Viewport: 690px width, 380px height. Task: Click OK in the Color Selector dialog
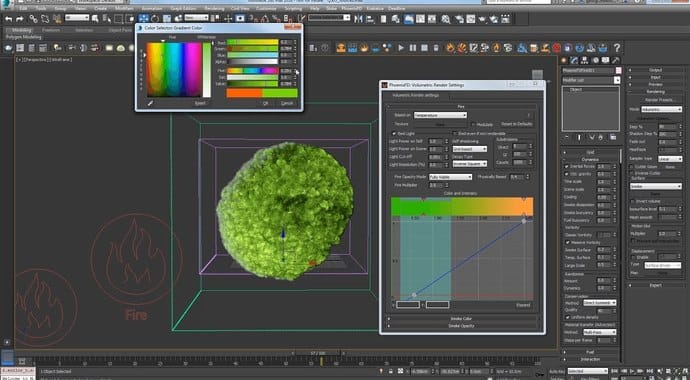tap(265, 103)
